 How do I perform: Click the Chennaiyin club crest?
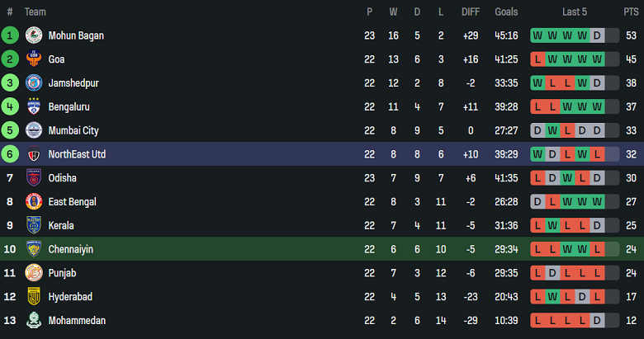tap(34, 249)
